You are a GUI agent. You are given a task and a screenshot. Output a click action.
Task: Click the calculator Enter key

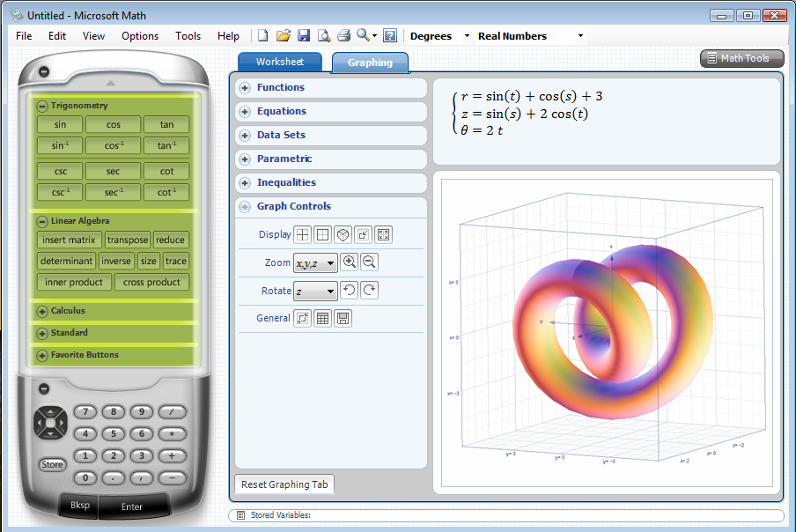click(132, 506)
